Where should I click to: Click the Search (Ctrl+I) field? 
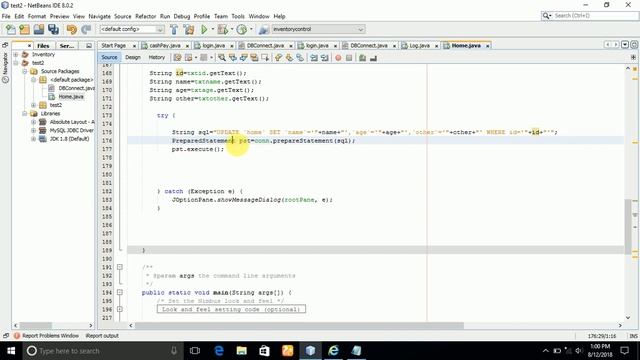pos(595,16)
